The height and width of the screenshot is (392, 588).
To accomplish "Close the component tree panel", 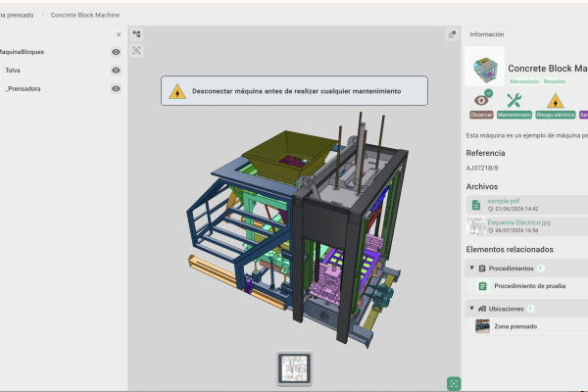I will [119, 34].
